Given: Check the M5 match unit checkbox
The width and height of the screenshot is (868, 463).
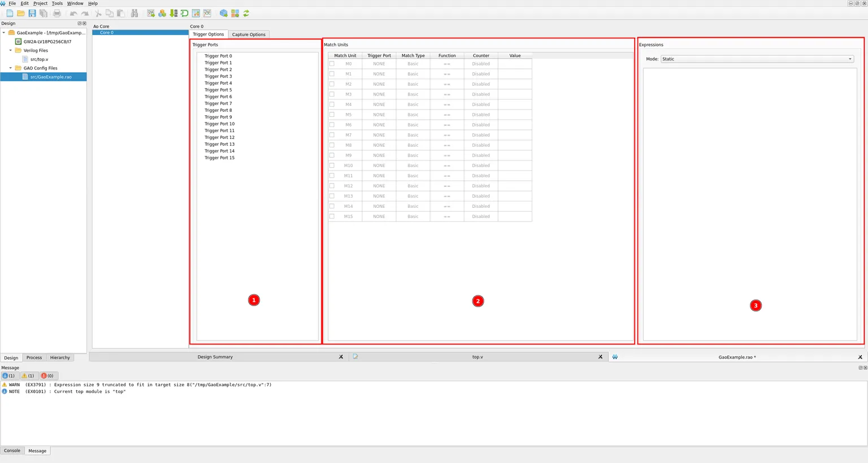Looking at the screenshot, I should pos(332,115).
